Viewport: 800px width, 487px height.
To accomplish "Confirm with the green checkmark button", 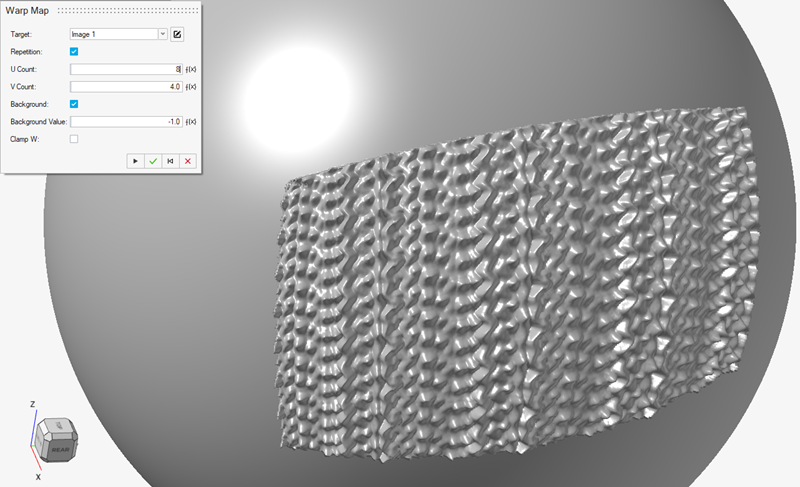I will tap(152, 160).
